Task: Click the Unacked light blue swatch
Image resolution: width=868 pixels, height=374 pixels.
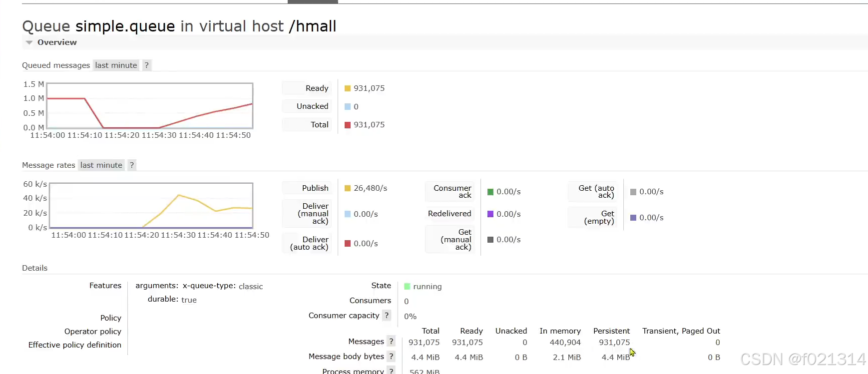Action: click(x=348, y=107)
